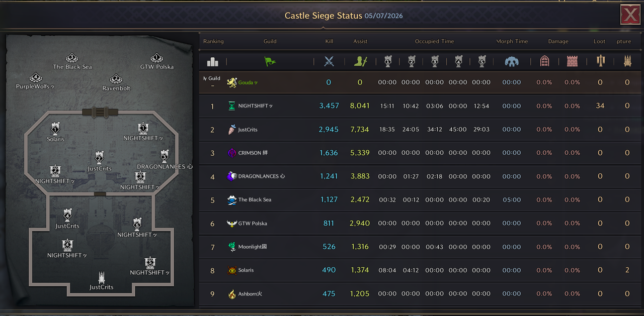Click the wall Damage column icon
The height and width of the screenshot is (316, 644).
tap(572, 61)
